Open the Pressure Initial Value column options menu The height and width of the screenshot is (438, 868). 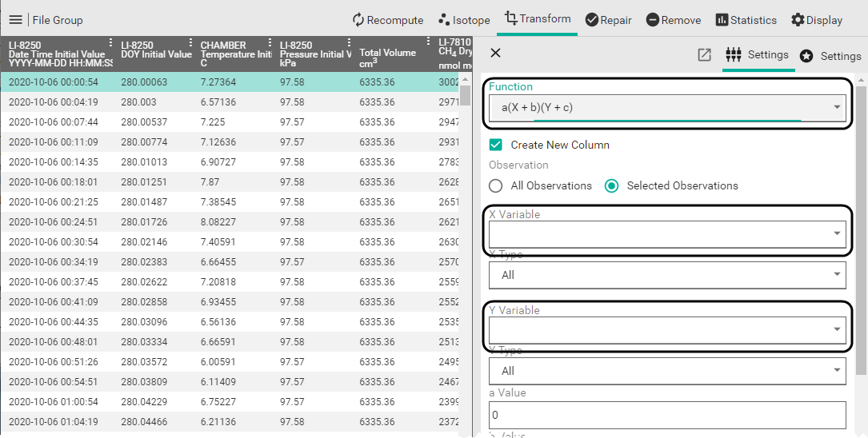(349, 42)
